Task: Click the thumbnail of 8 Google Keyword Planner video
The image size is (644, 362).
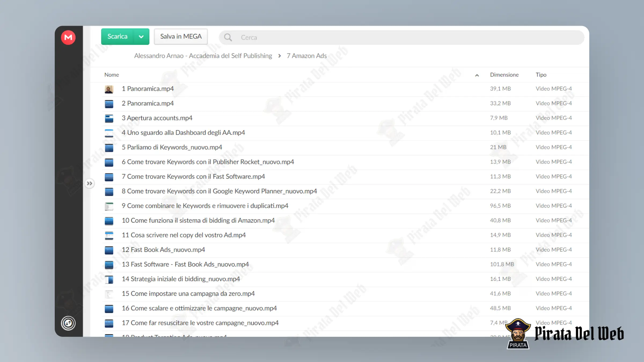Action: tap(109, 192)
